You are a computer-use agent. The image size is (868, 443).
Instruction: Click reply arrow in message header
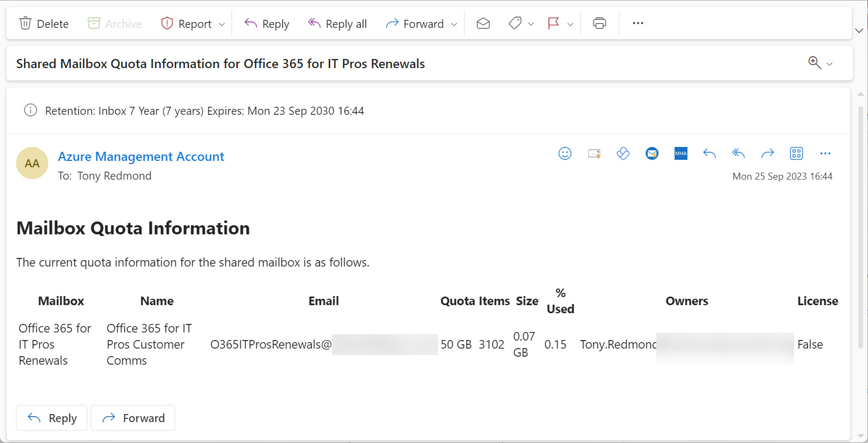click(710, 153)
